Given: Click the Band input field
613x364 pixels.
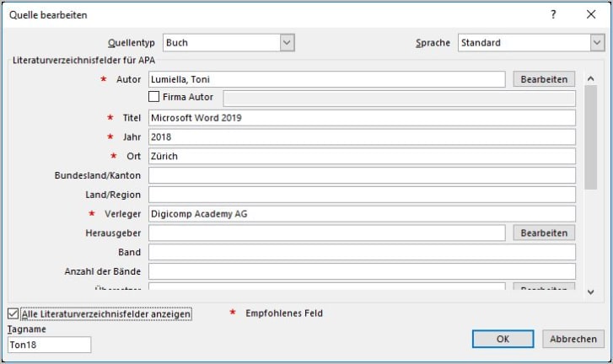Looking at the screenshot, I should pos(362,252).
